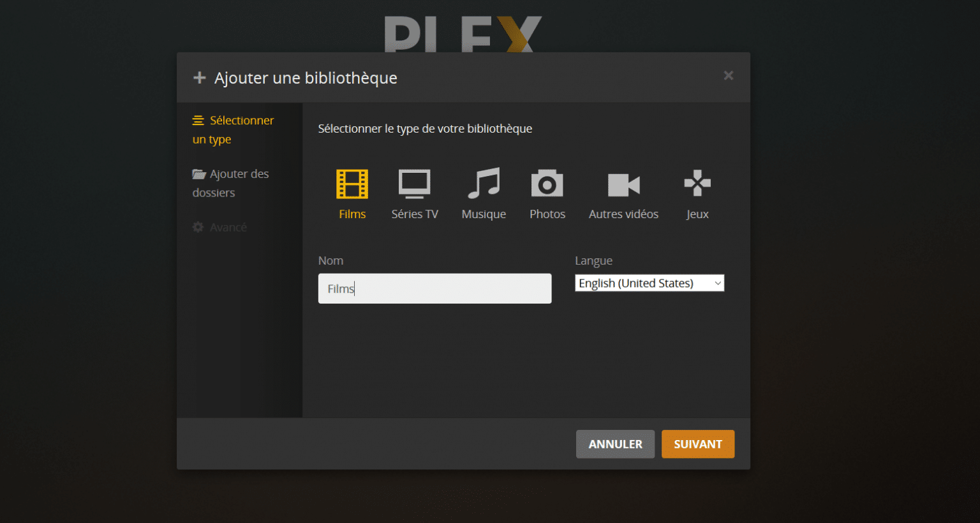Viewport: 980px width, 523px height.
Task: Click the chevron on the language selector
Action: pyautogui.click(x=717, y=283)
